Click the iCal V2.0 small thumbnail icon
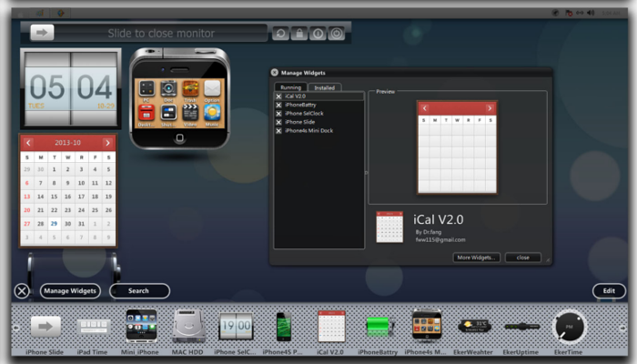The width and height of the screenshot is (637, 364). [389, 227]
